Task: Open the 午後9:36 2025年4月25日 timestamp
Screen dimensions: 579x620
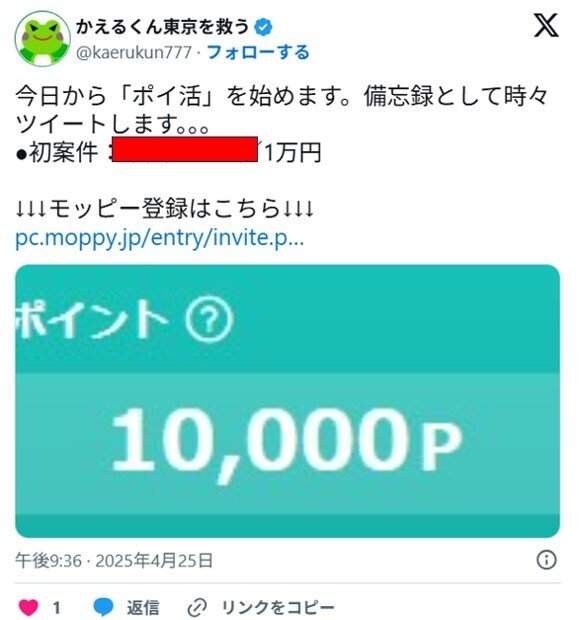Action: pos(114,561)
